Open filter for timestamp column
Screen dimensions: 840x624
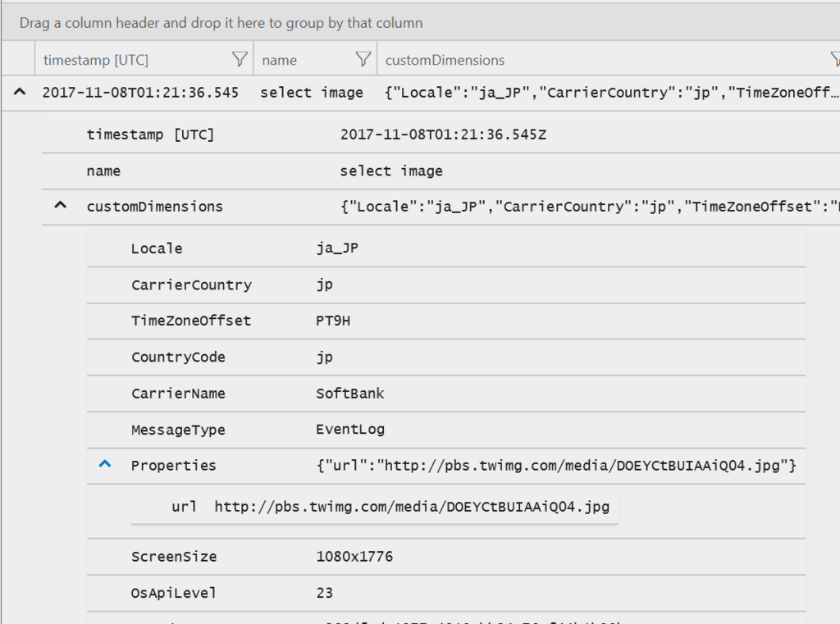[x=240, y=59]
